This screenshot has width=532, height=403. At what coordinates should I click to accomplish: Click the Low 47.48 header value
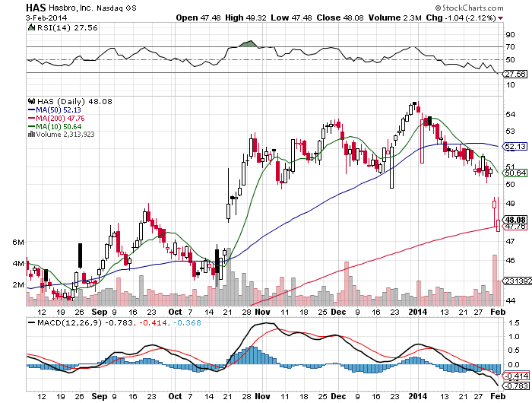click(291, 17)
